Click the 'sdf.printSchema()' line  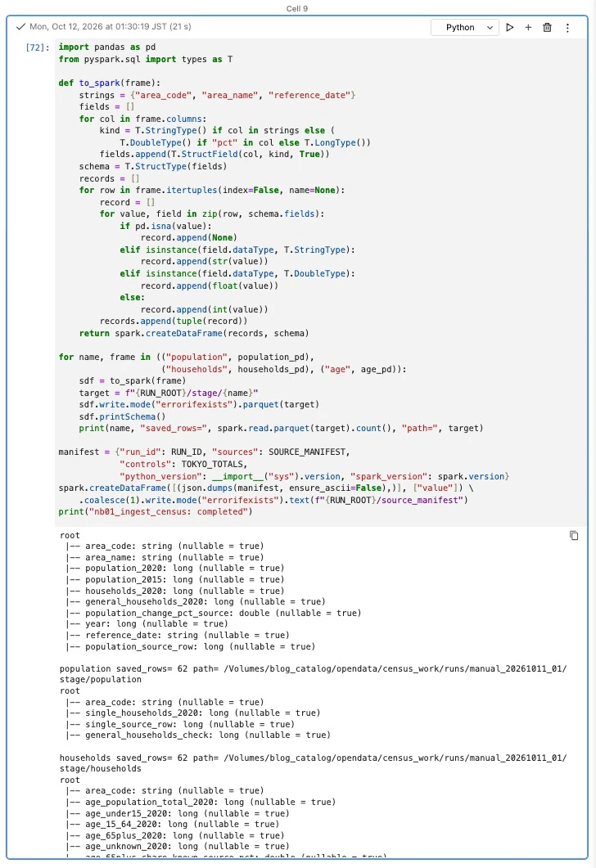[x=123, y=417]
